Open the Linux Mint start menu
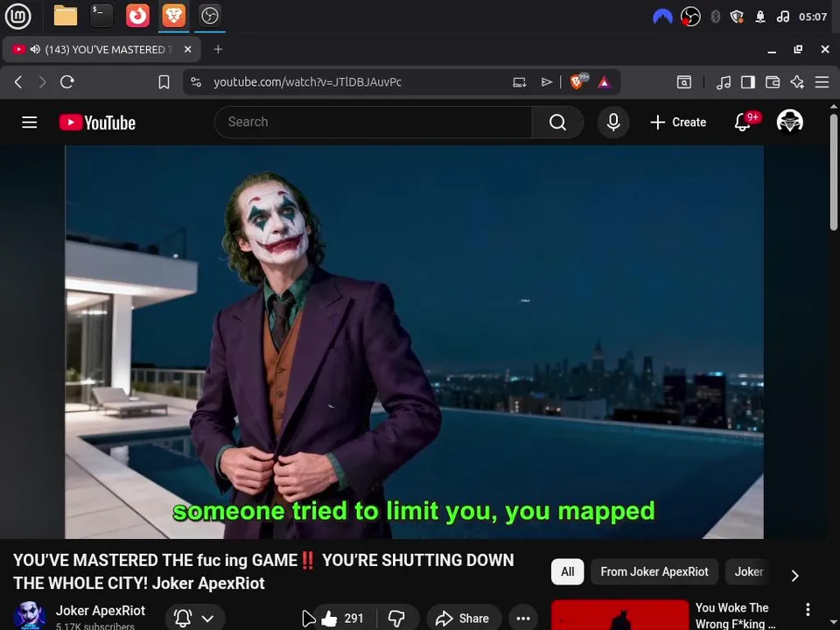The height and width of the screenshot is (630, 840). pyautogui.click(x=17, y=16)
